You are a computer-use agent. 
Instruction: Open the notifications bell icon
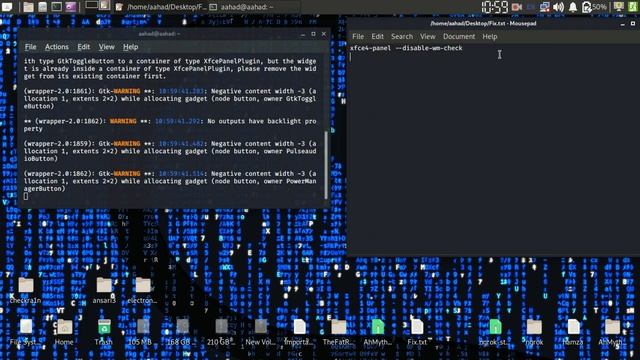(x=573, y=7)
